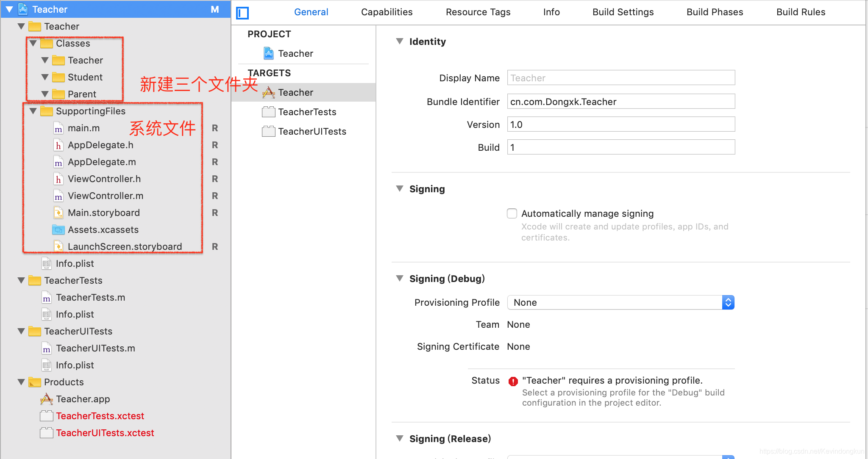Click the main.m file icon
This screenshot has height=459, width=868.
tap(58, 128)
